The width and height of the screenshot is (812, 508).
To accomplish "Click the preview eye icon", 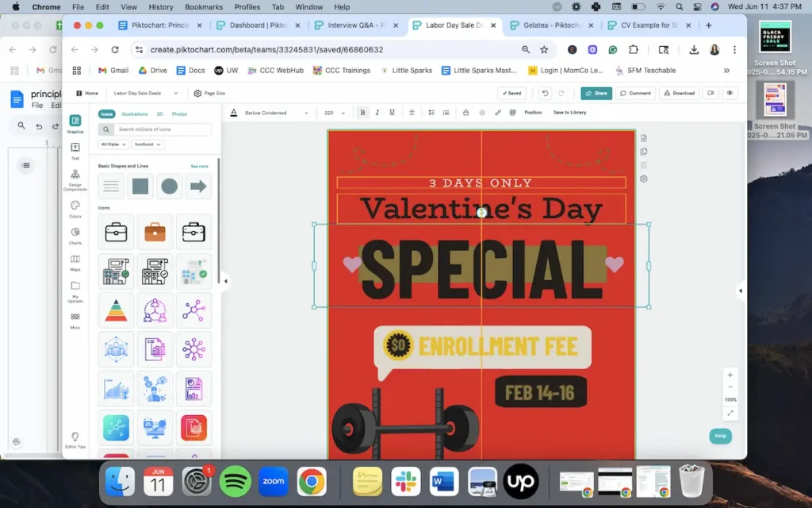I will click(730, 93).
